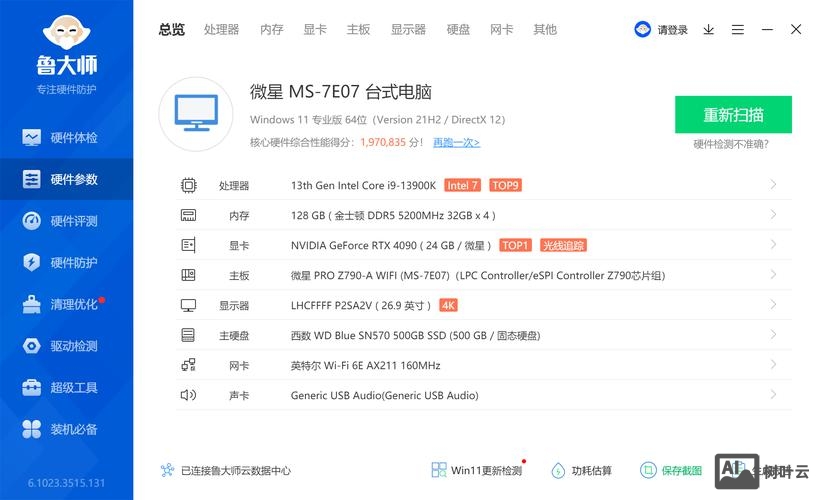Image resolution: width=817 pixels, height=500 pixels.
Task: Click the user avatar icon beside 请登录
Action: [642, 29]
